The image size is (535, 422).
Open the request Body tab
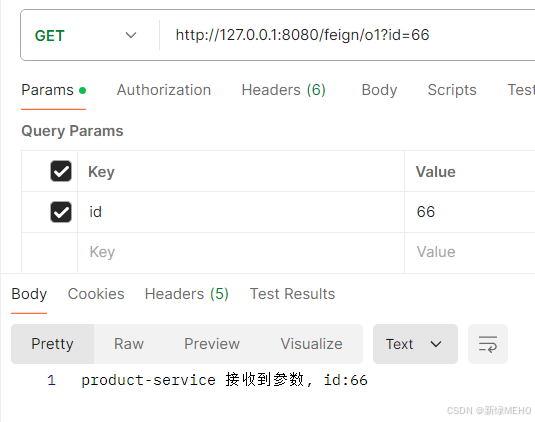(379, 90)
